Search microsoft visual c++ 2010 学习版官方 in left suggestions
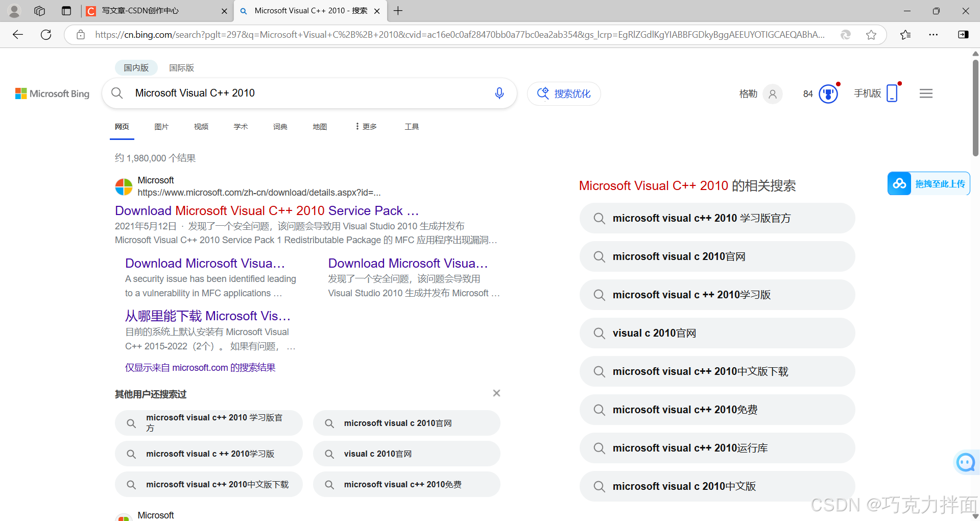Image resolution: width=980 pixels, height=521 pixels. pyautogui.click(x=209, y=423)
